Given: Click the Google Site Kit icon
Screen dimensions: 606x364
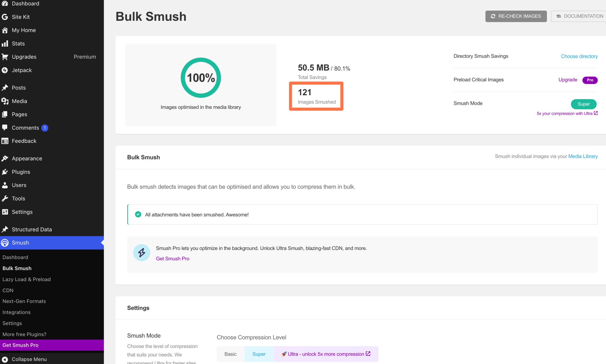Looking at the screenshot, I should 5,17.
